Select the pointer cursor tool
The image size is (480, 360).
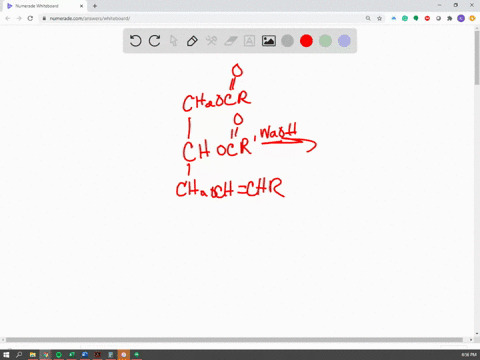pos(173,41)
